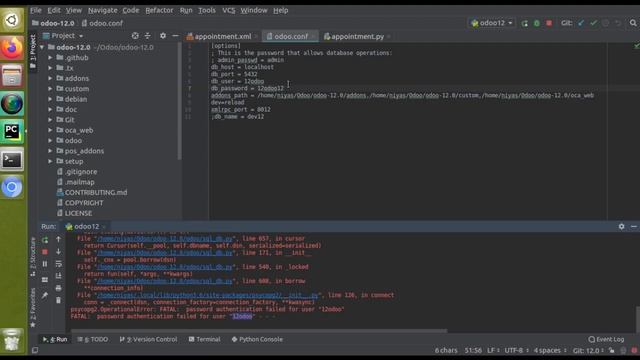This screenshot has height=360, width=640.
Task: Rerun odoo12 in Run panel
Action: click(45, 240)
